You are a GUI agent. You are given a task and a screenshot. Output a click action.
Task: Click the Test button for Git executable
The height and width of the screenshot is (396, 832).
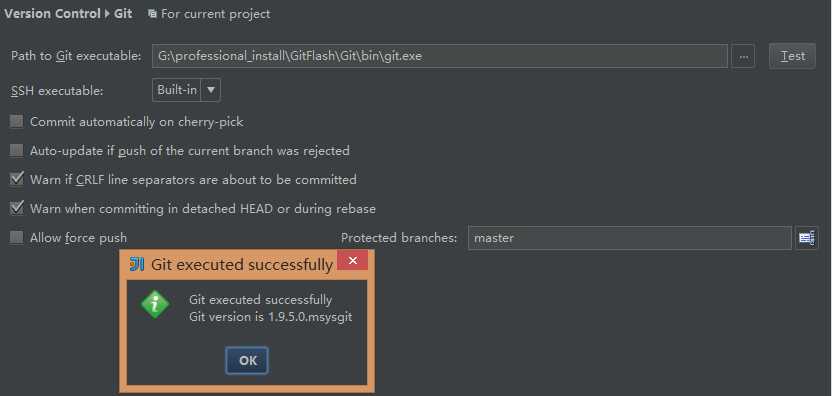click(792, 56)
